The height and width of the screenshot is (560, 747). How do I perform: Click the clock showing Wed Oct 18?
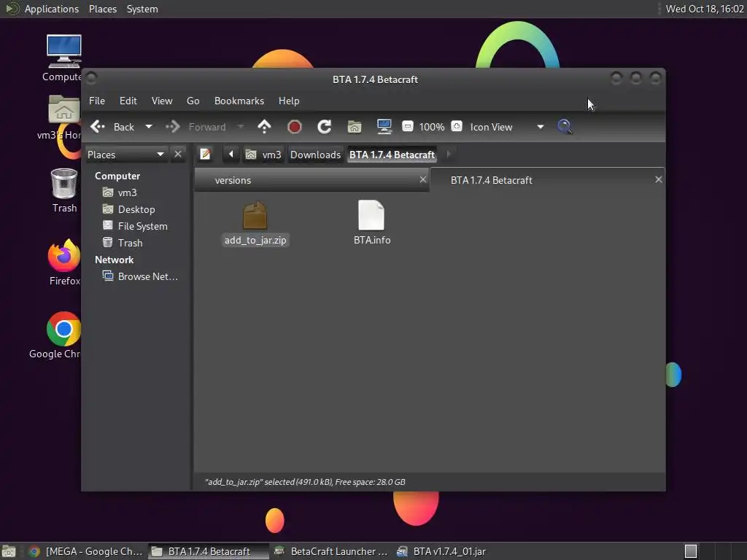coord(705,9)
